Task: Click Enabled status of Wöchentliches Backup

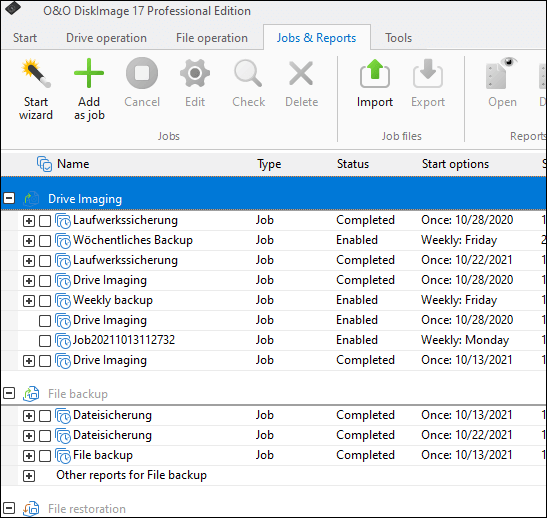Action: click(357, 240)
